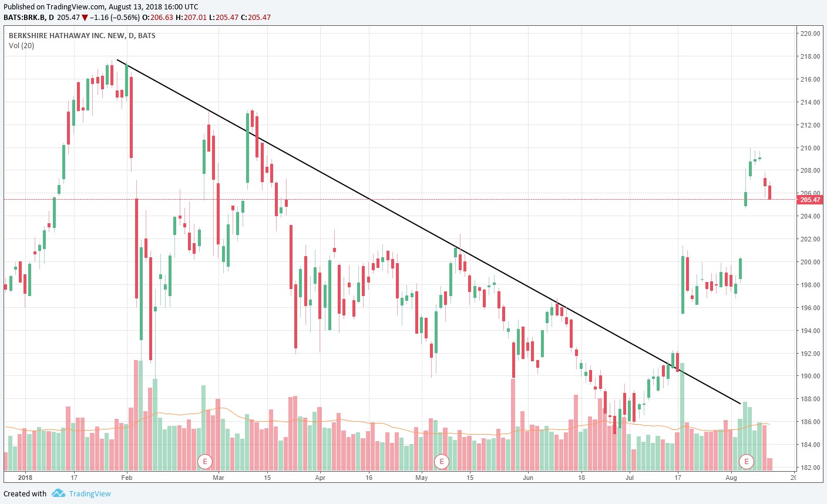This screenshot has width=827, height=504.
Task: Click the 'Aug' label on the date axis
Action: click(x=731, y=478)
